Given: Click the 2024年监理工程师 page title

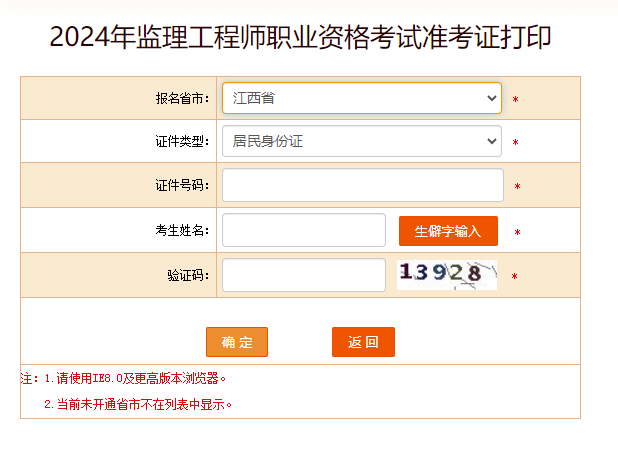Looking at the screenshot, I should 300,38.
